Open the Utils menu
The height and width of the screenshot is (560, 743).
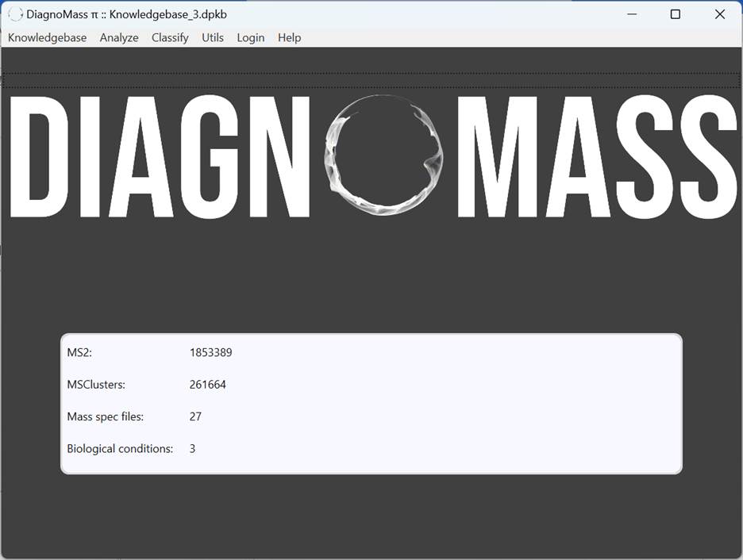point(212,37)
